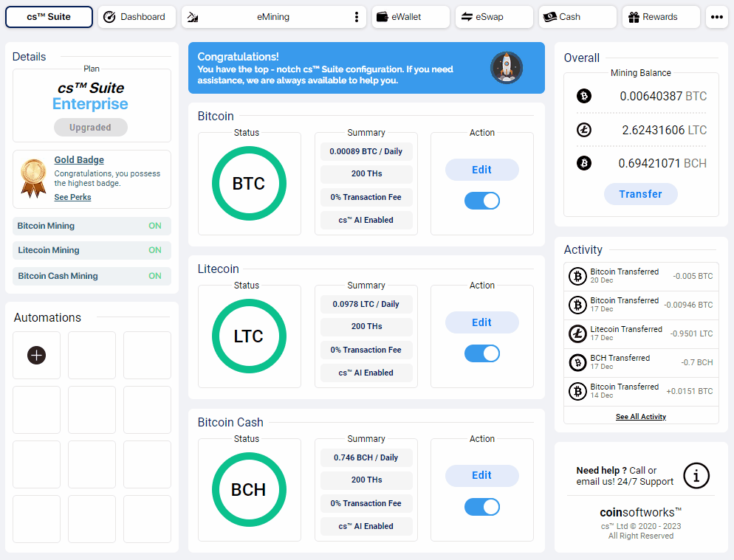This screenshot has width=734, height=560.
Task: Edit the Bitcoin mining settings
Action: [481, 170]
